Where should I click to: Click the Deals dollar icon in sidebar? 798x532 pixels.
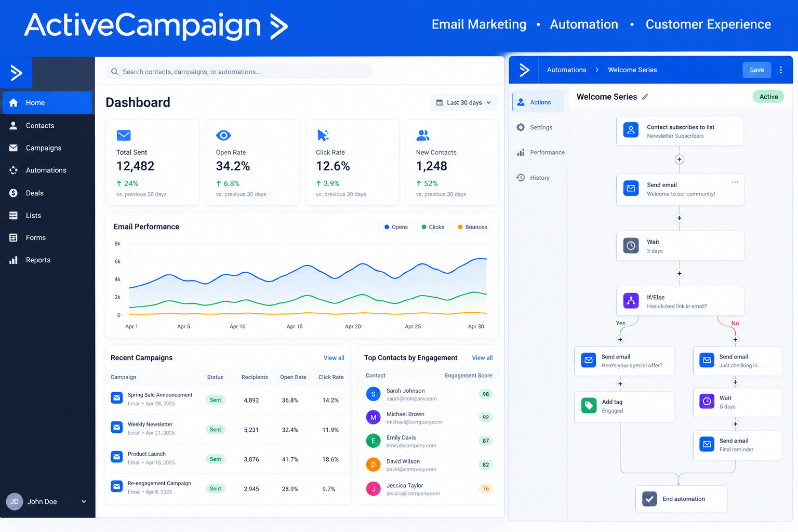point(14,193)
